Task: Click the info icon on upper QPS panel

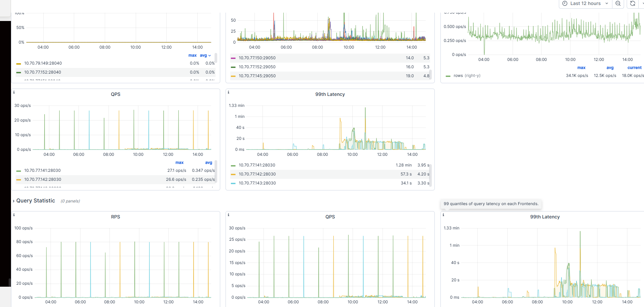Action: 14,93
